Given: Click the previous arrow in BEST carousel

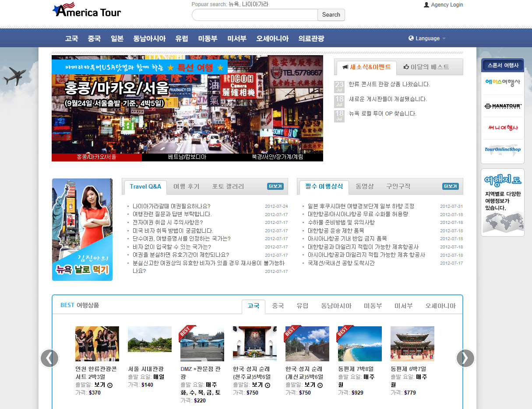Looking at the screenshot, I should pos(49,358).
